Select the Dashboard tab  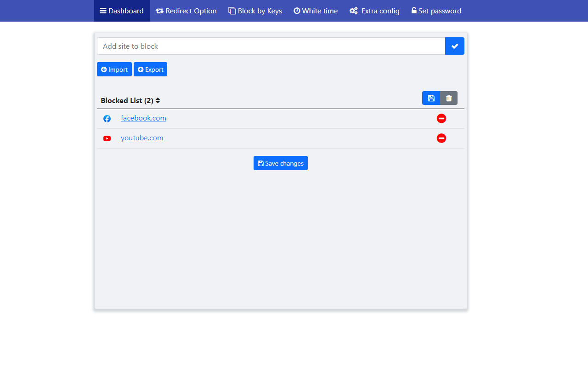[x=121, y=11]
